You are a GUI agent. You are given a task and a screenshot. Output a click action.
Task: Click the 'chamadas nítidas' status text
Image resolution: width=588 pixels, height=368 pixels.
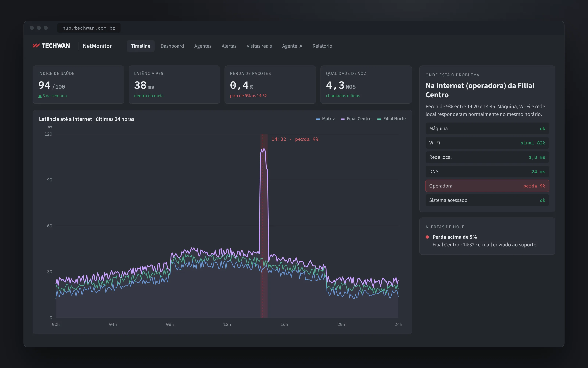(x=343, y=96)
